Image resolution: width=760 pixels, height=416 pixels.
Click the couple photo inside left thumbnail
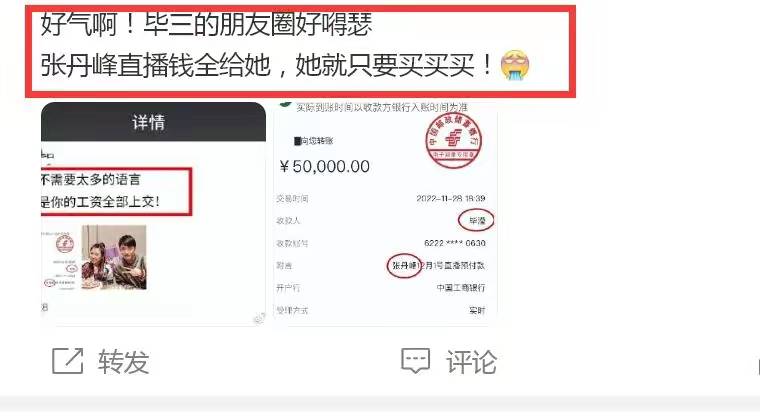coord(114,257)
